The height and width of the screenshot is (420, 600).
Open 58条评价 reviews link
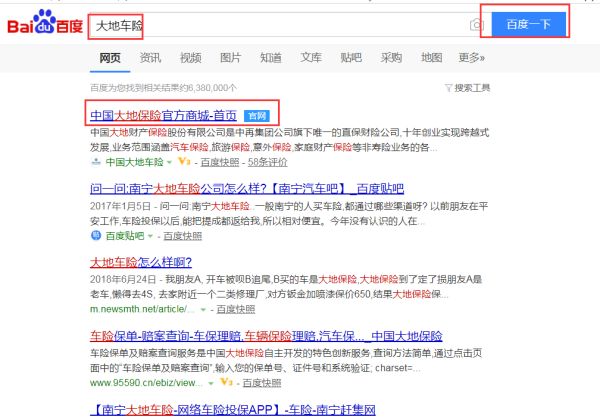[267, 162]
